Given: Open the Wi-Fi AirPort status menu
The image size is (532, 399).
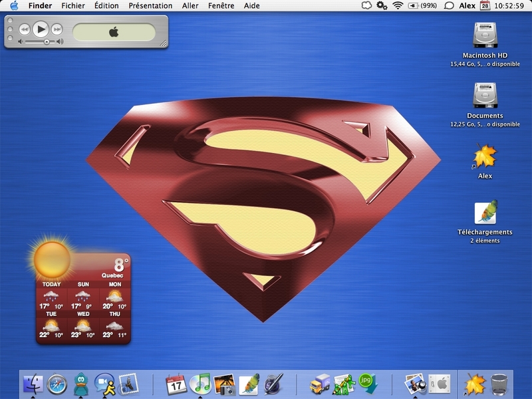Looking at the screenshot, I should pyautogui.click(x=398, y=5).
